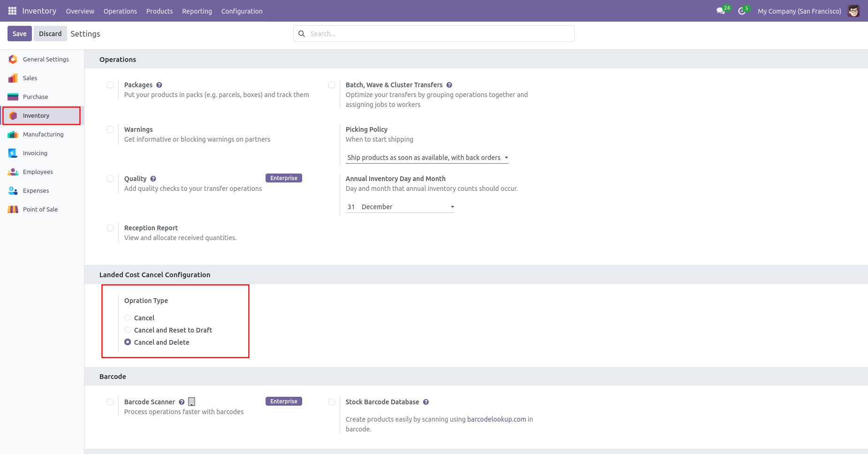Click the company-specific building icon near Barcode Scanner

[x=191, y=401]
